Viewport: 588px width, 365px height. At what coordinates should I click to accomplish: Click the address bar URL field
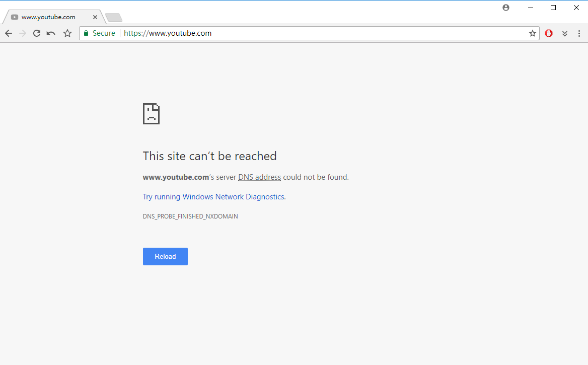[x=309, y=33]
